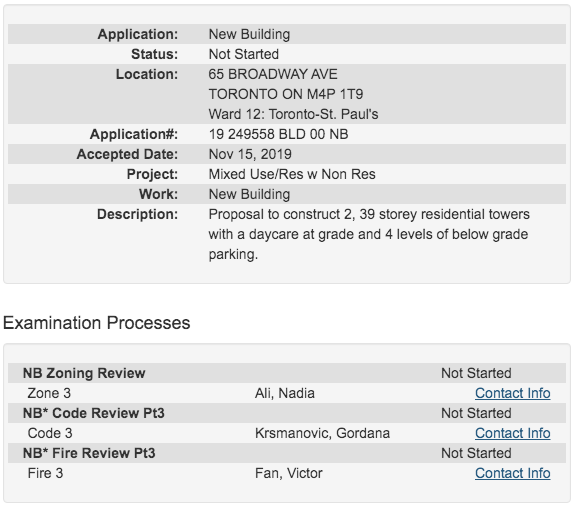Click the examiner name Ali, Nadia
The width and height of the screenshot is (575, 506).
click(x=285, y=393)
